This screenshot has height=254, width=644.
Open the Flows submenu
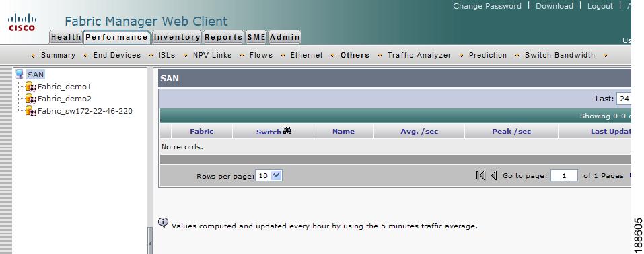261,55
